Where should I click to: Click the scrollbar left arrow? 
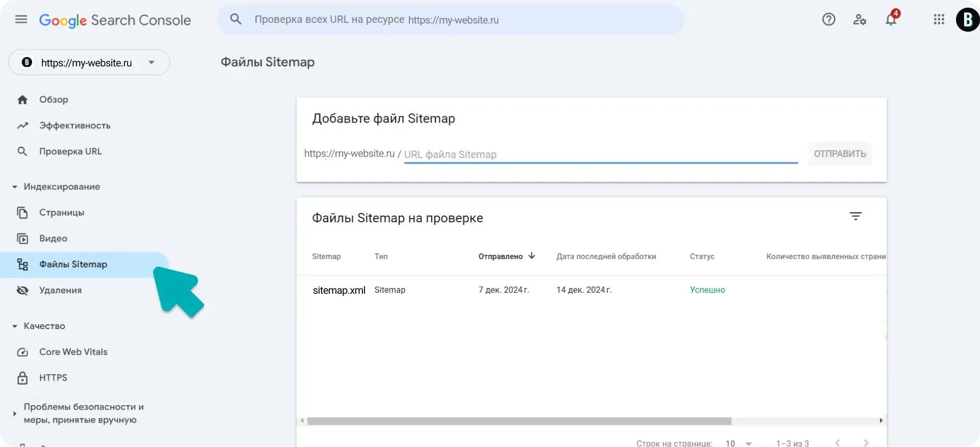(302, 421)
